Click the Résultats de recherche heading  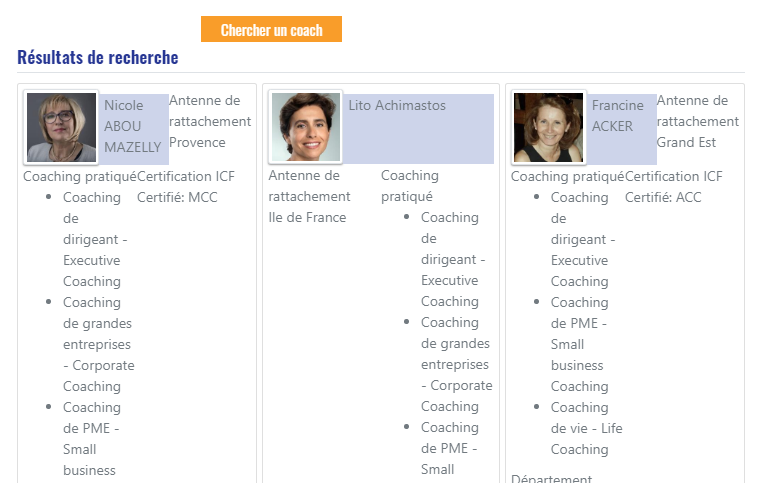click(x=98, y=57)
